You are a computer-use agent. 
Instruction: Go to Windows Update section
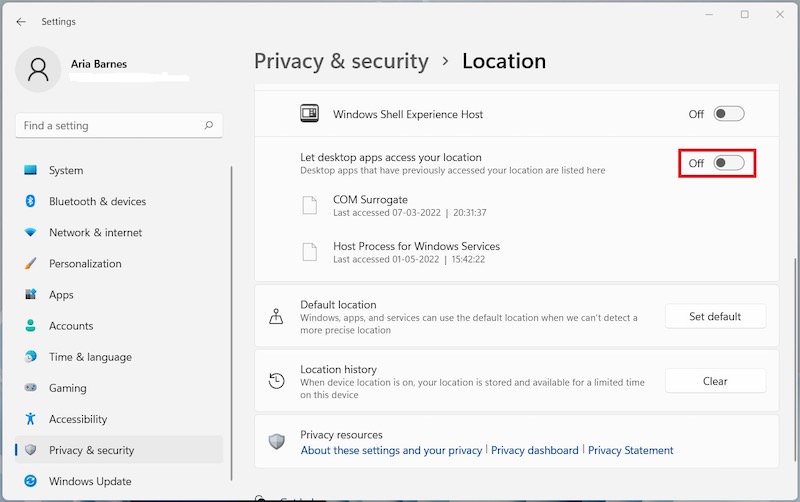[x=91, y=481]
